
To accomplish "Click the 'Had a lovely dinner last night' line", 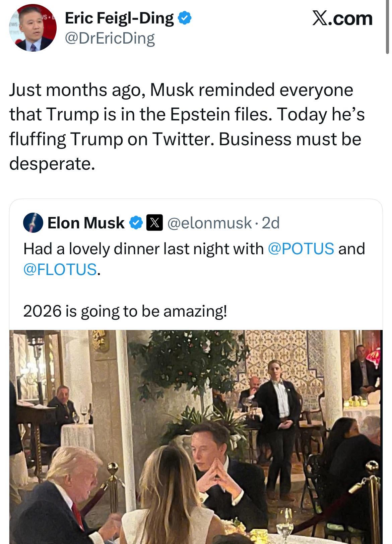I will pyautogui.click(x=144, y=249).
